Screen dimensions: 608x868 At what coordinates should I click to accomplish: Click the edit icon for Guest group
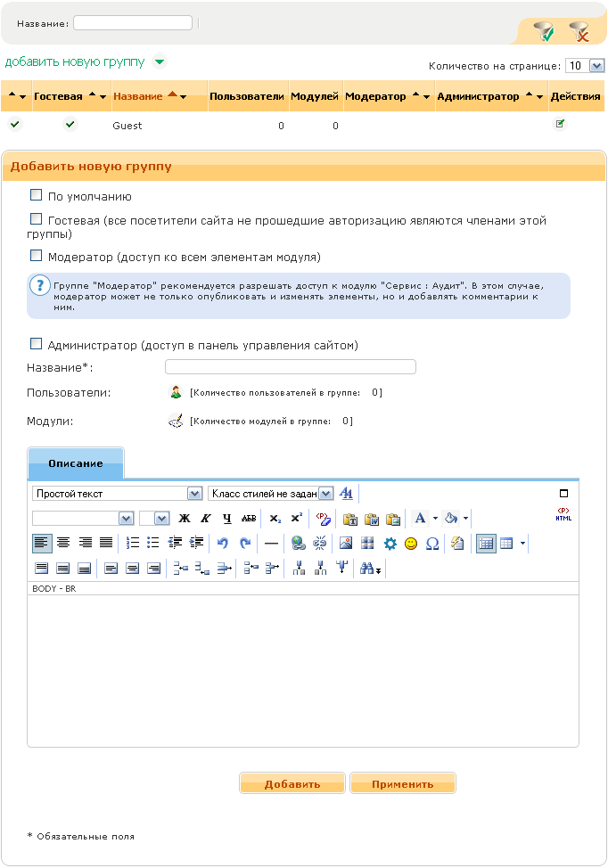point(560,125)
